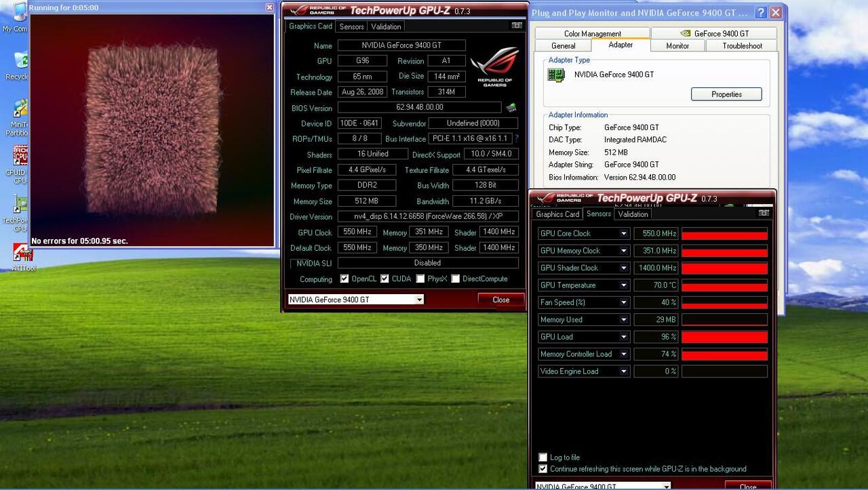Click the 70.0 °C temperature reading
This screenshot has width=868, height=490.
tap(656, 285)
